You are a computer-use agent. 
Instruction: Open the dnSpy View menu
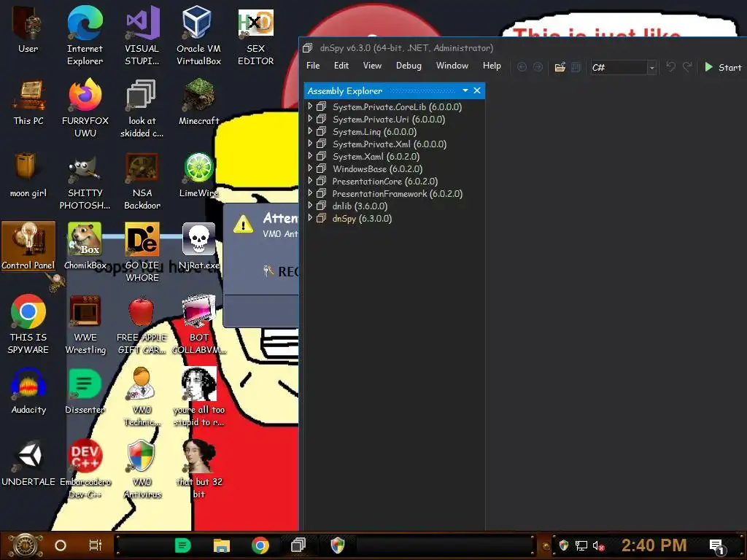pos(372,66)
